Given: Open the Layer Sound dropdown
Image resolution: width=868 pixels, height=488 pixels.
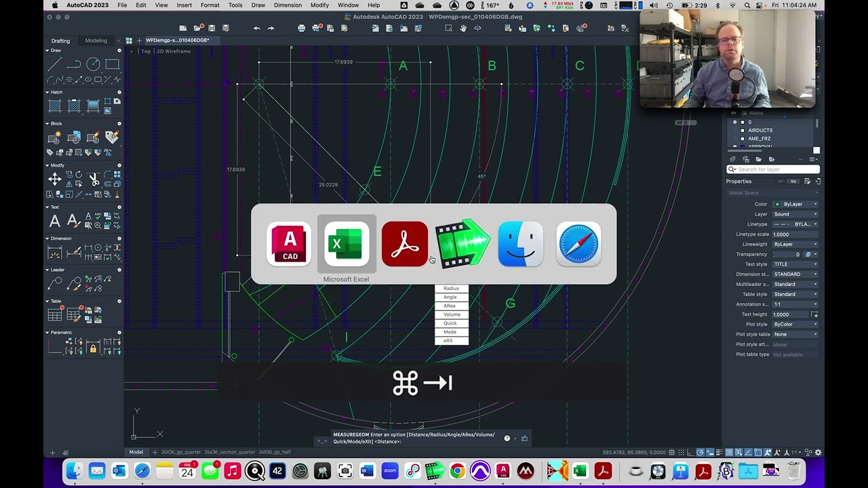Looking at the screenshot, I should tap(796, 214).
